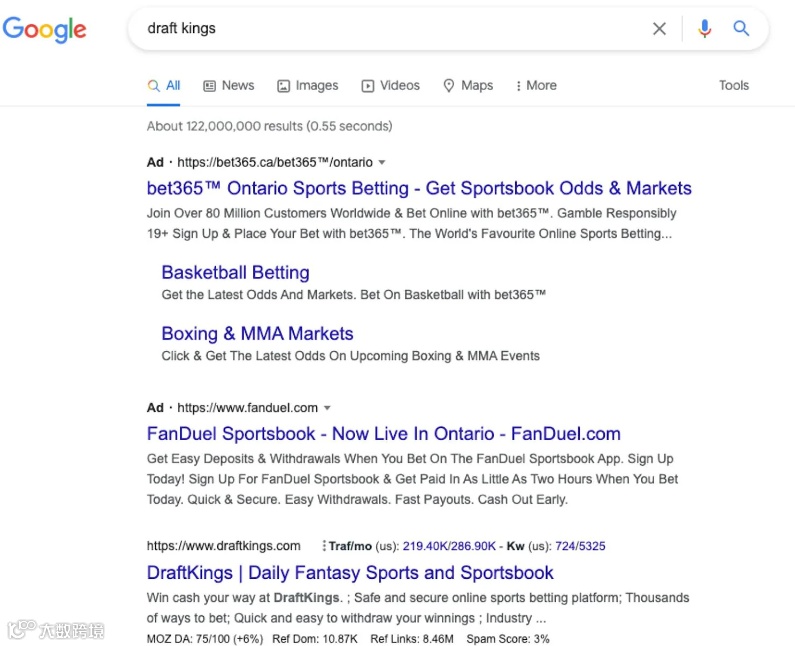Click the 'Spam Score: 3%' metric
Viewport: 795px width, 646px height.
pyautogui.click(x=508, y=639)
